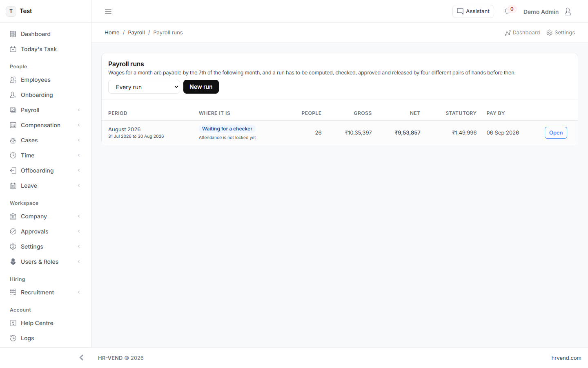Click the people count 26

318,132
